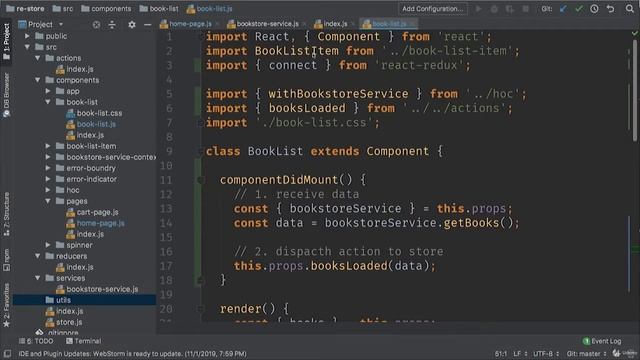
Task: Click the Debug bug icon in toolbar
Action: click(494, 9)
